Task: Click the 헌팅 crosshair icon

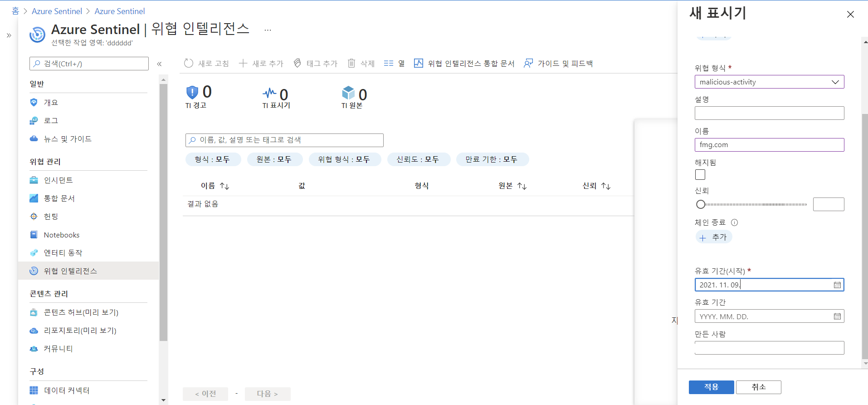Action: (34, 216)
